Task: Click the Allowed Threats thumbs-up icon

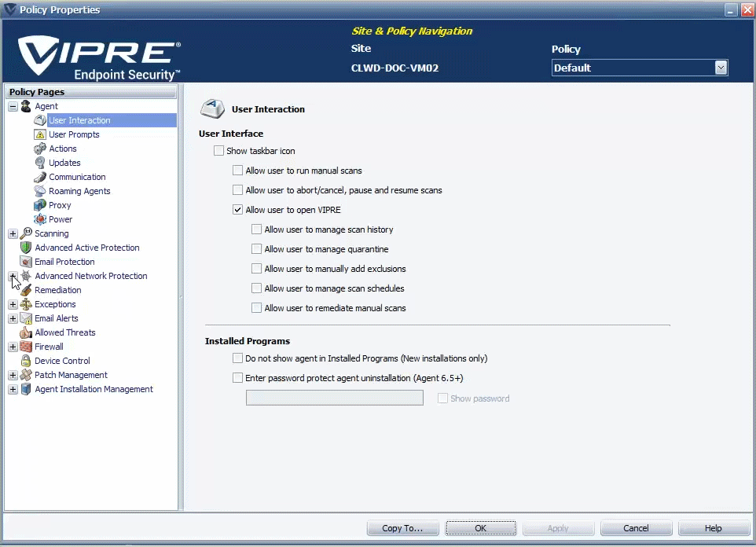Action: (26, 332)
